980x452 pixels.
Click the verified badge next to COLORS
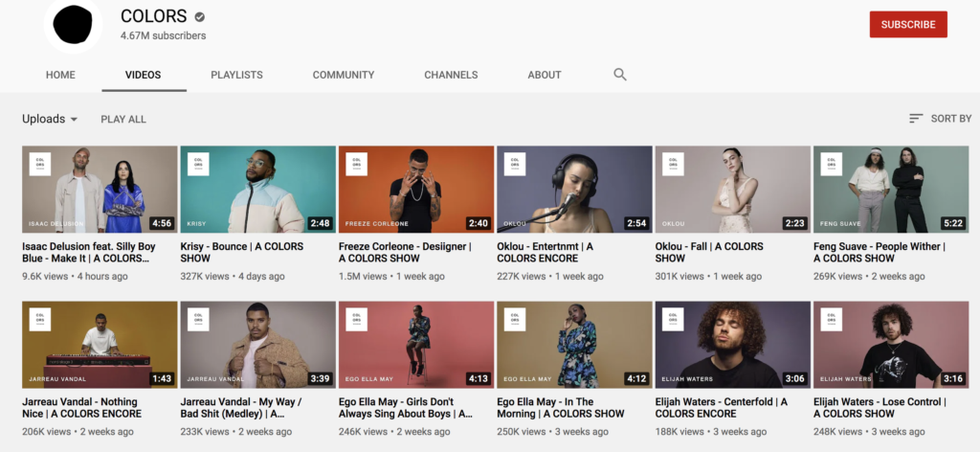(x=200, y=16)
